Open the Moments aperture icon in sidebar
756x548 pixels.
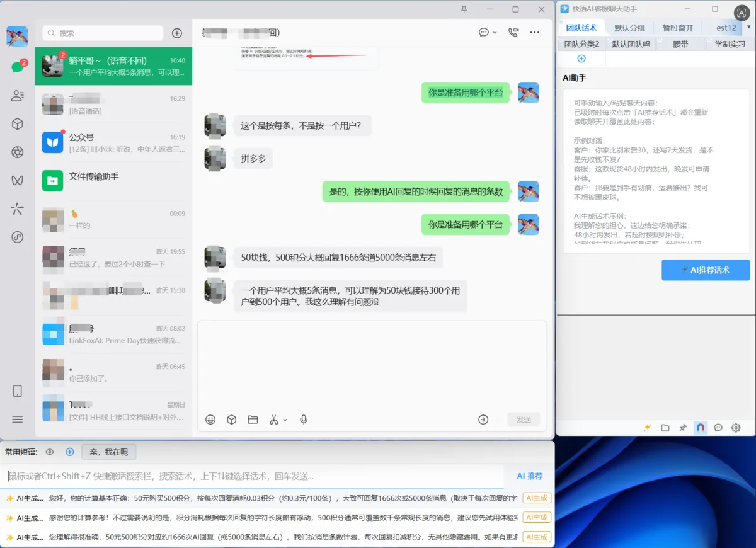[17, 152]
